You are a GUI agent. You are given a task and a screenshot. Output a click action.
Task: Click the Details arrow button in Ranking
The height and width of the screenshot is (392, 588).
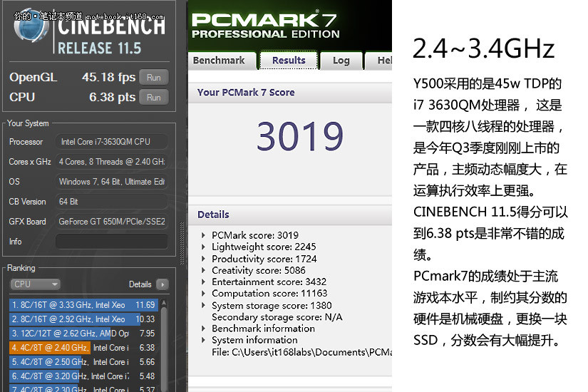(162, 284)
